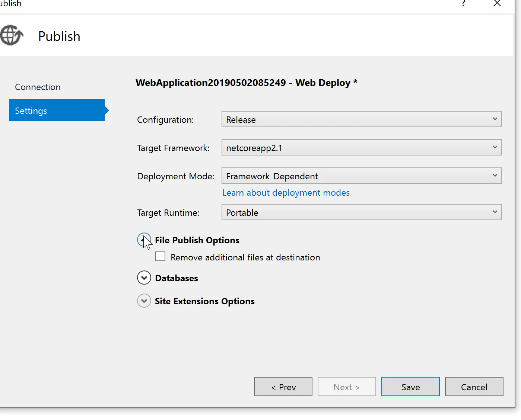The image size is (521, 420).
Task: Close the Publish dialog
Action: pos(497,4)
